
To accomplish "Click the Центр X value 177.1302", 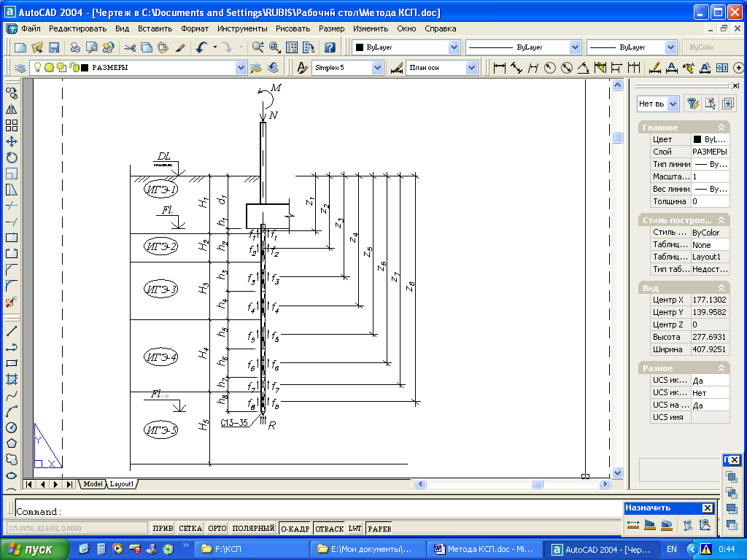I will [710, 300].
